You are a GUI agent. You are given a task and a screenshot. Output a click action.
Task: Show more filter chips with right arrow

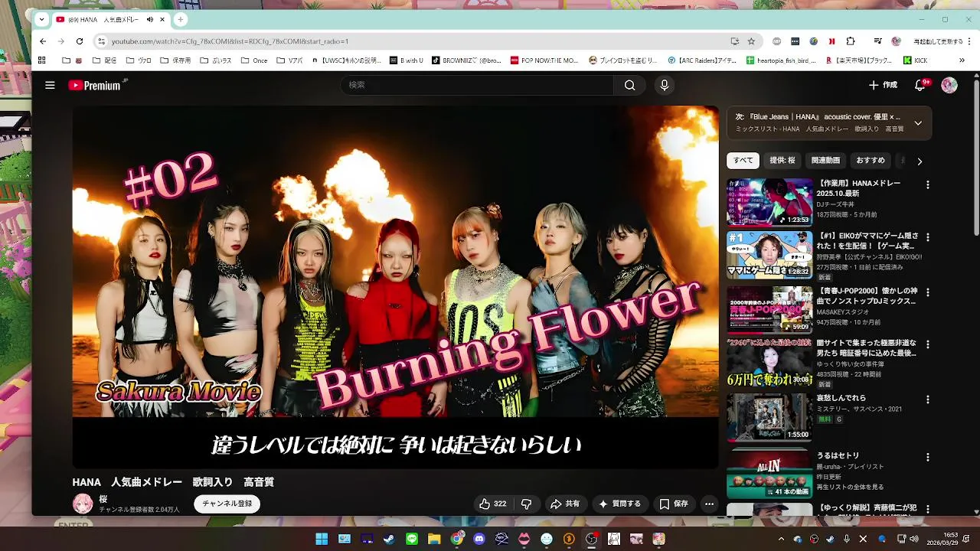[920, 161]
